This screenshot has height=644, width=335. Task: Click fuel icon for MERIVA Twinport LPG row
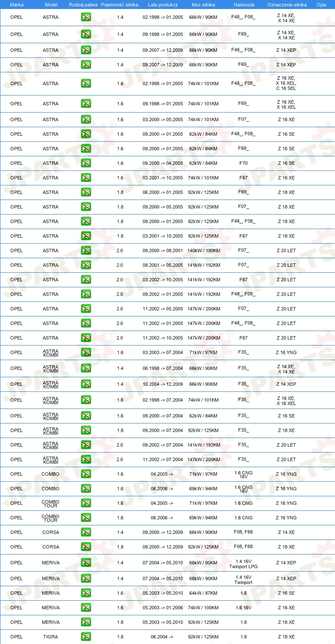point(86,563)
